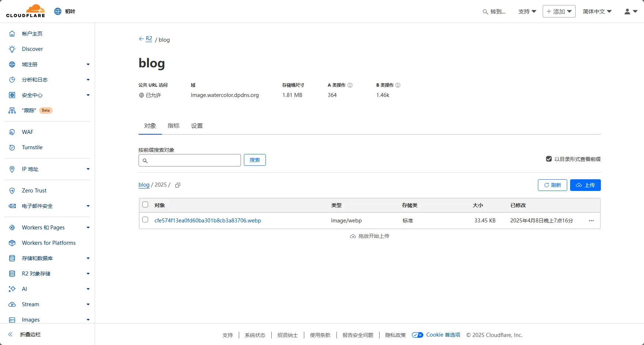Click the blue 上传 button

click(x=585, y=185)
